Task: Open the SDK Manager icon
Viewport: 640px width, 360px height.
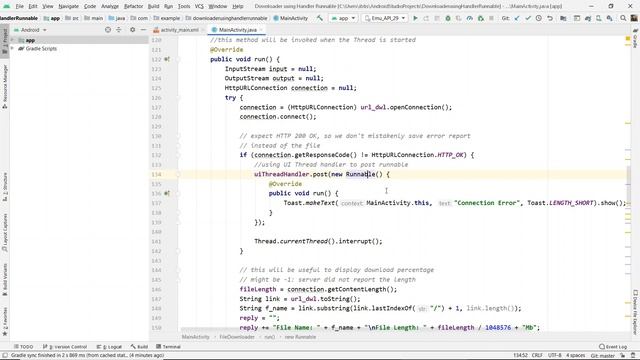Action: pyautogui.click(x=609, y=18)
